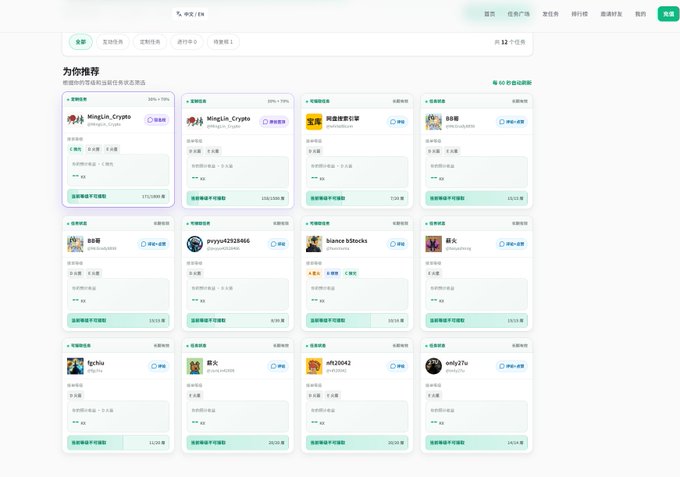The width and height of the screenshot is (680, 477).
Task: Open the 我的 profile menu item
Action: point(640,14)
